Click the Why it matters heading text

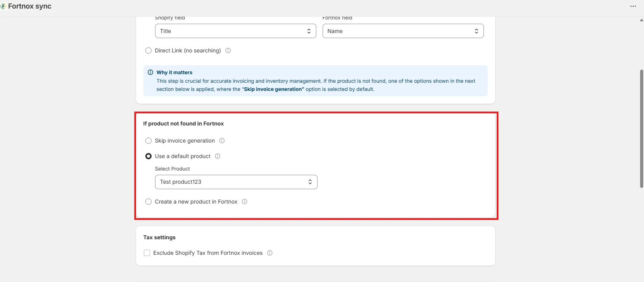point(175,72)
